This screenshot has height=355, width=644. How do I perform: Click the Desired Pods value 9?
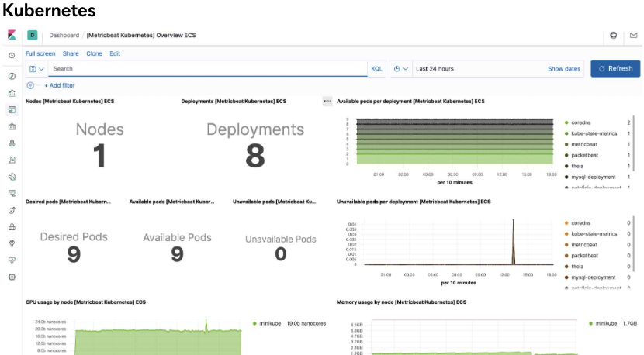(x=74, y=254)
